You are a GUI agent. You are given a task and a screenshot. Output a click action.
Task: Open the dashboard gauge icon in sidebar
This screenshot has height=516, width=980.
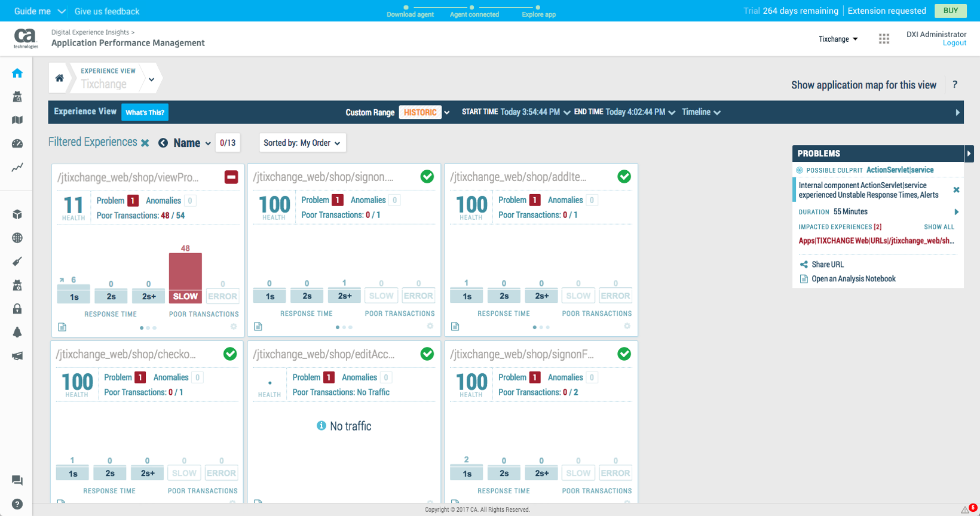[x=17, y=143]
